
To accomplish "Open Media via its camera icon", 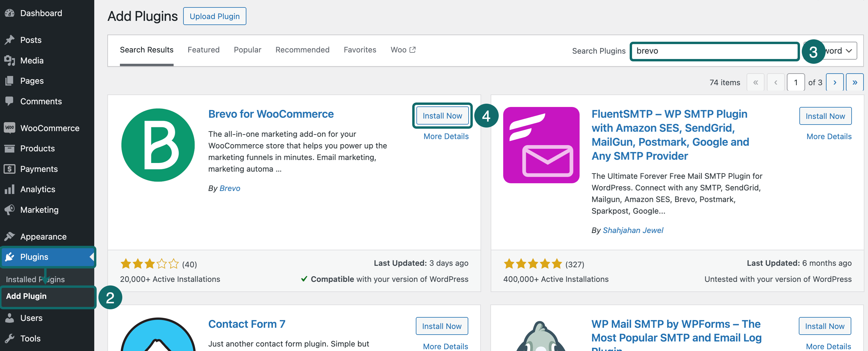I will pos(10,60).
